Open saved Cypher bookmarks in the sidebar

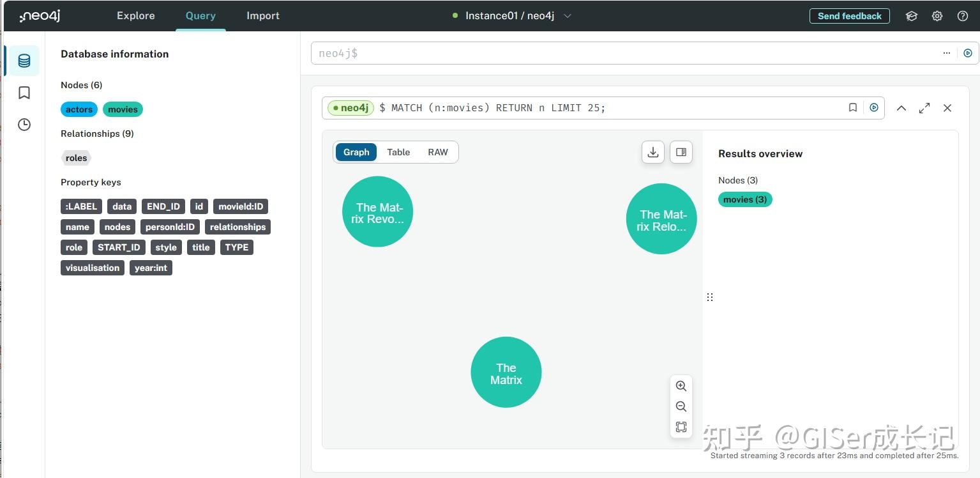(x=24, y=93)
